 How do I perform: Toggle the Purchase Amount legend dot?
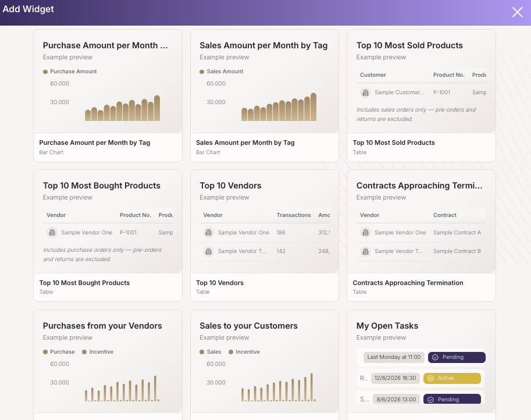45,72
